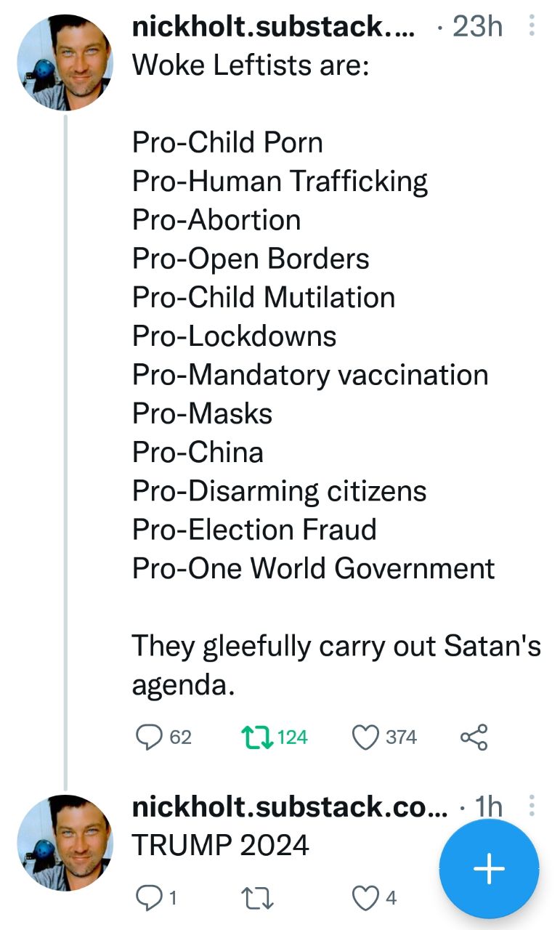This screenshot has height=930, width=560.
Task: Open three-dot menu on the 1h tweet
Action: coord(533,806)
